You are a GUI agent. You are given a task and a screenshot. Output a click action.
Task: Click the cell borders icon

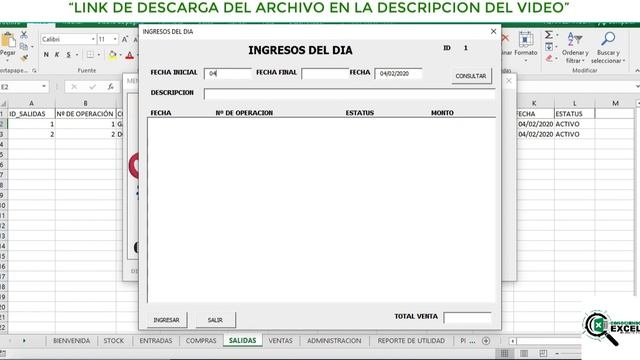tap(90, 55)
